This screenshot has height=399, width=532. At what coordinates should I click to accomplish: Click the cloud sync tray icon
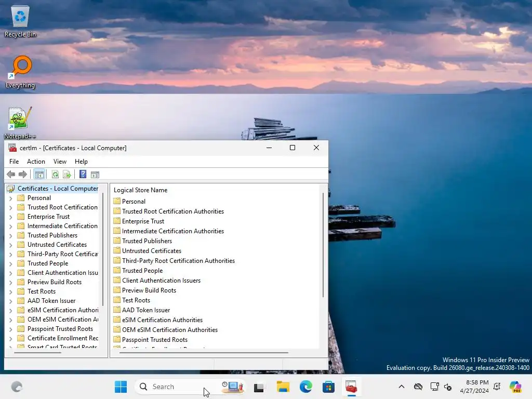(418, 387)
